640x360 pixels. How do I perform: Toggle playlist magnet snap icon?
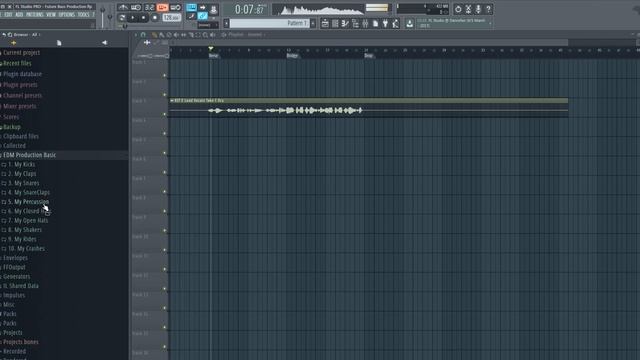[143, 35]
